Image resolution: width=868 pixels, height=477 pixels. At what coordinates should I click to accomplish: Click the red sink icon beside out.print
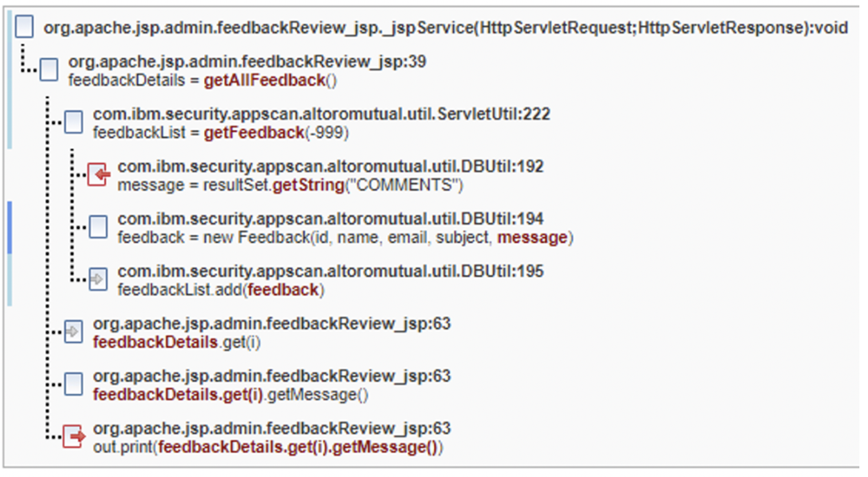[x=73, y=437]
